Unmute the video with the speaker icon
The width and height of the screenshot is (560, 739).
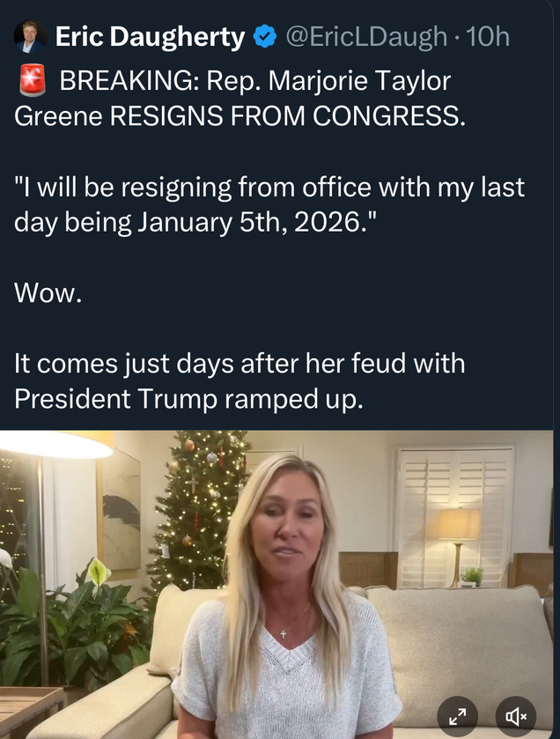517,716
